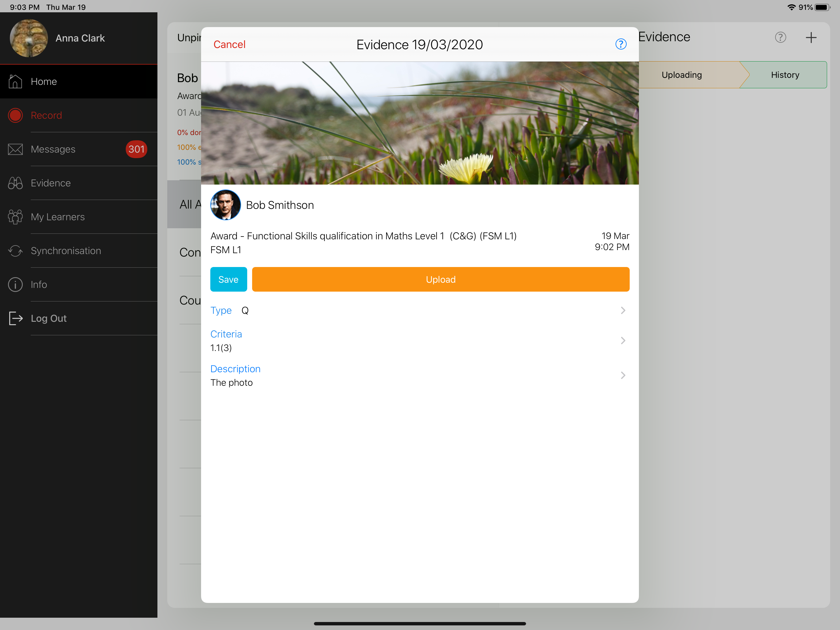Tap Anna Clark's profile picture
Screen dimensions: 840x630
pyautogui.click(x=29, y=38)
